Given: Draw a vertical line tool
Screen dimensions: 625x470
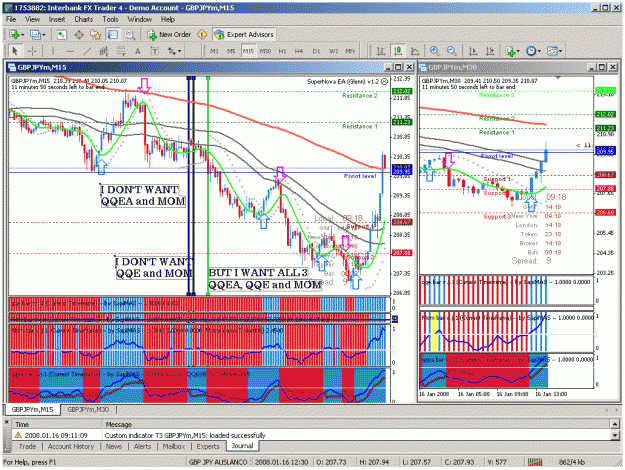Looking at the screenshot, I should [x=53, y=51].
